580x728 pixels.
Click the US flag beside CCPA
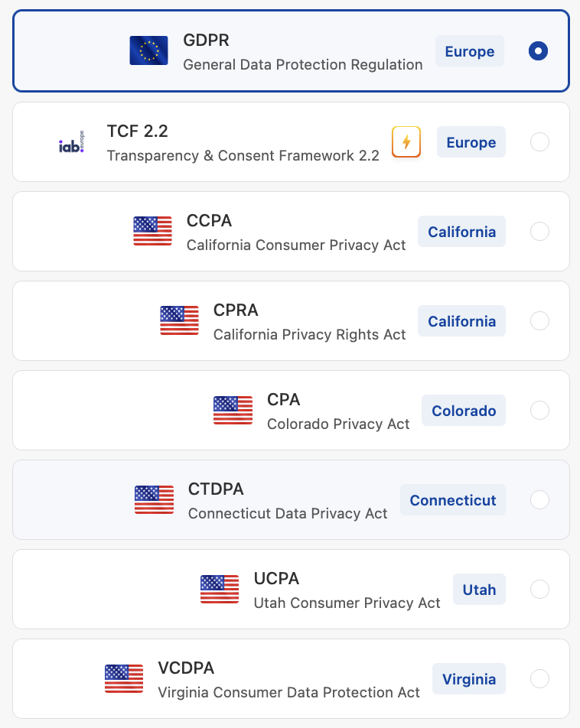[x=152, y=231]
